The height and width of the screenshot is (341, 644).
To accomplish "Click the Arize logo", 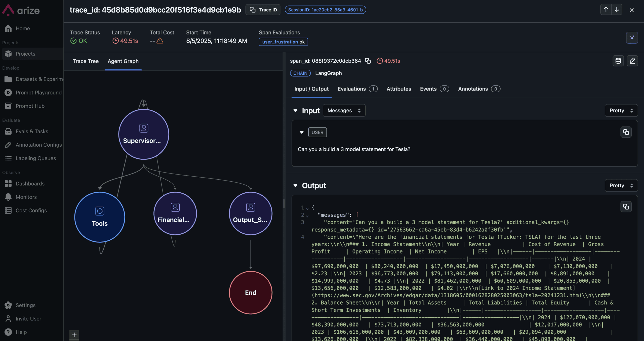I will click(x=21, y=10).
